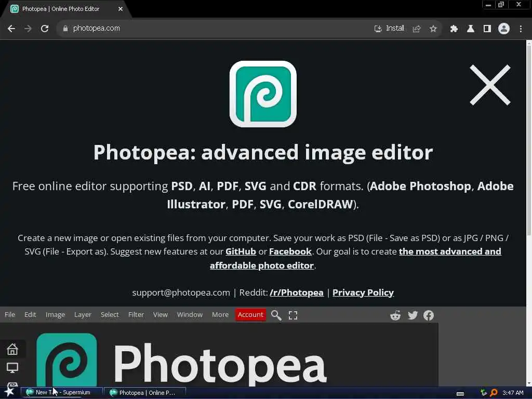Share this page via address bar icon
Screen dimensions: 532x399
(x=417, y=29)
